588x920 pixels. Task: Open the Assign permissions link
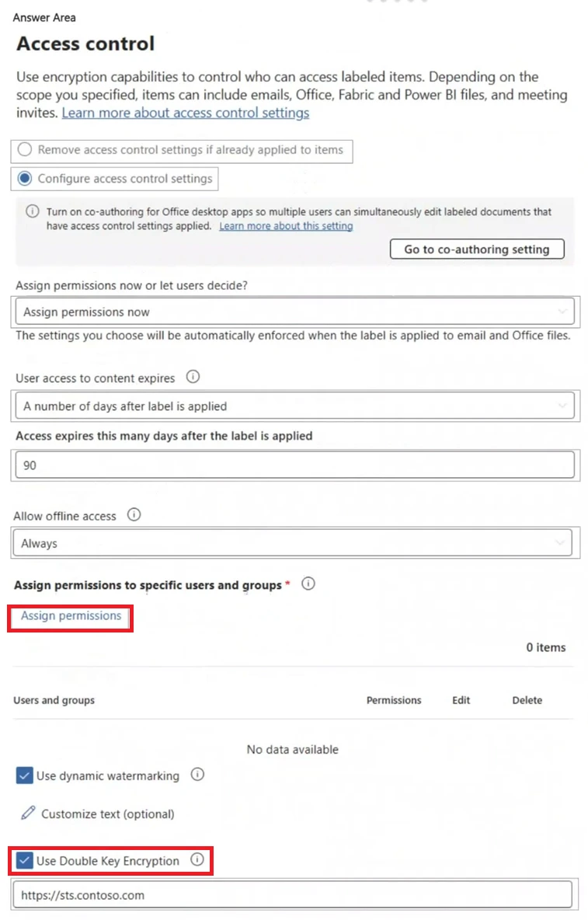tap(71, 615)
